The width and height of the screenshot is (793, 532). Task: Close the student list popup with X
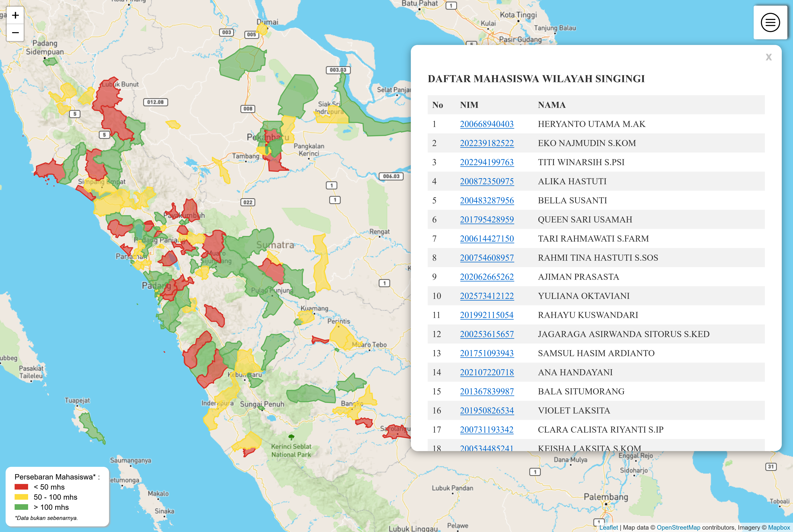769,57
